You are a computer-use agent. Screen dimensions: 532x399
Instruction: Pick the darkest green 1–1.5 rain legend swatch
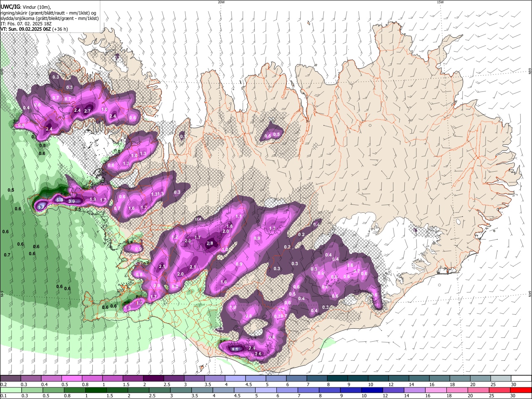coord(96,390)
